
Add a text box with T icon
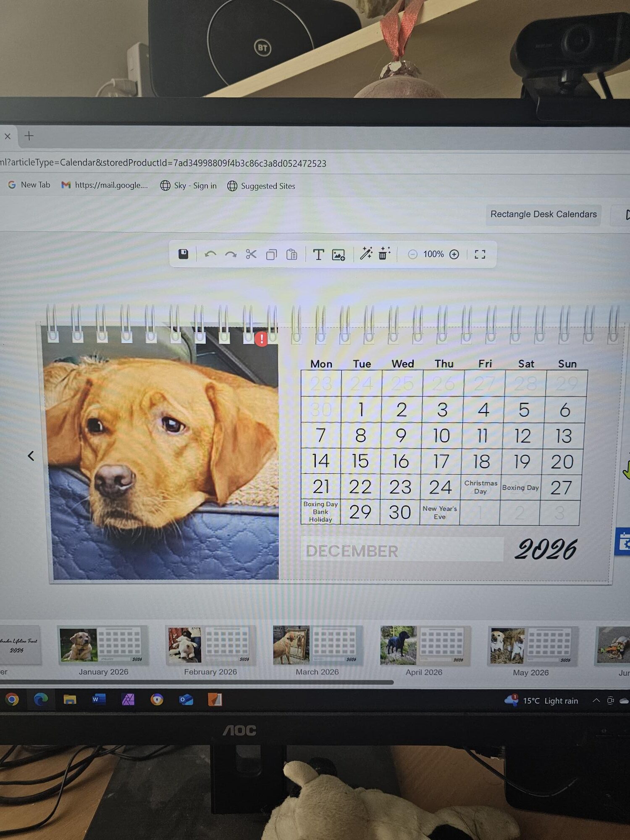(318, 255)
